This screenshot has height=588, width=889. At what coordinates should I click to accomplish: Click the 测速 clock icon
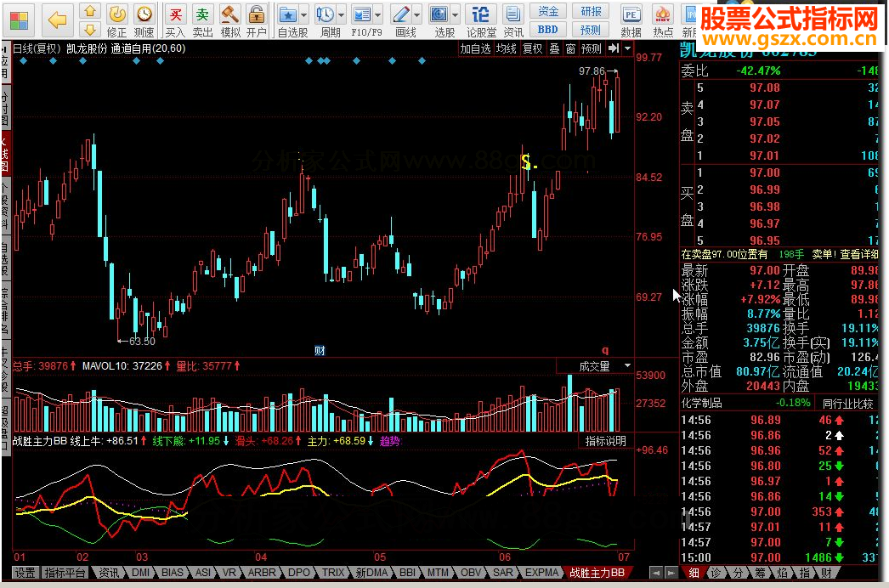(144, 15)
